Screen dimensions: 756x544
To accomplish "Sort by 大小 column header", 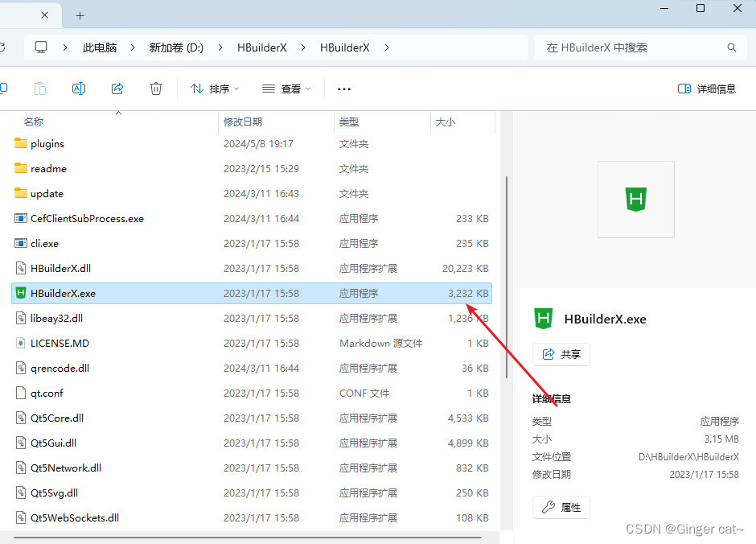I will [x=446, y=122].
